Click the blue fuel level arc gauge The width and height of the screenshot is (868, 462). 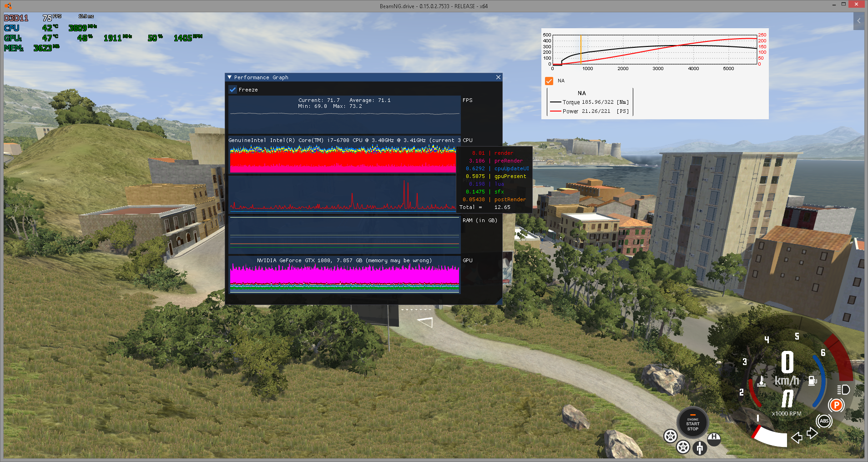(820, 381)
